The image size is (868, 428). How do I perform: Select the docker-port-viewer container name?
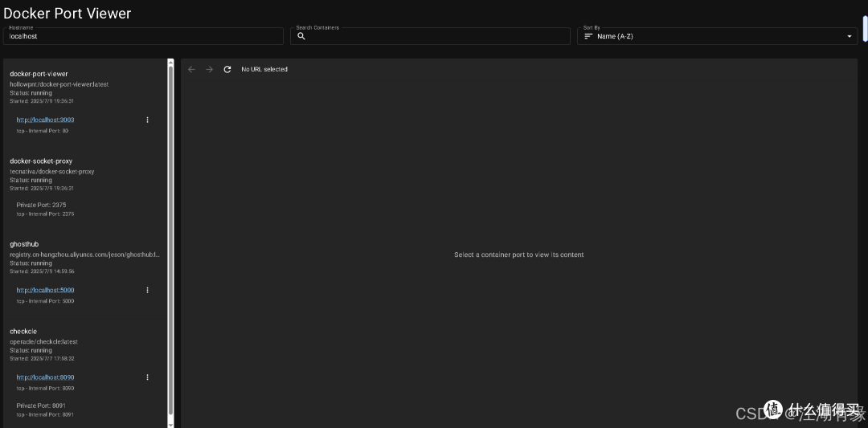click(39, 74)
